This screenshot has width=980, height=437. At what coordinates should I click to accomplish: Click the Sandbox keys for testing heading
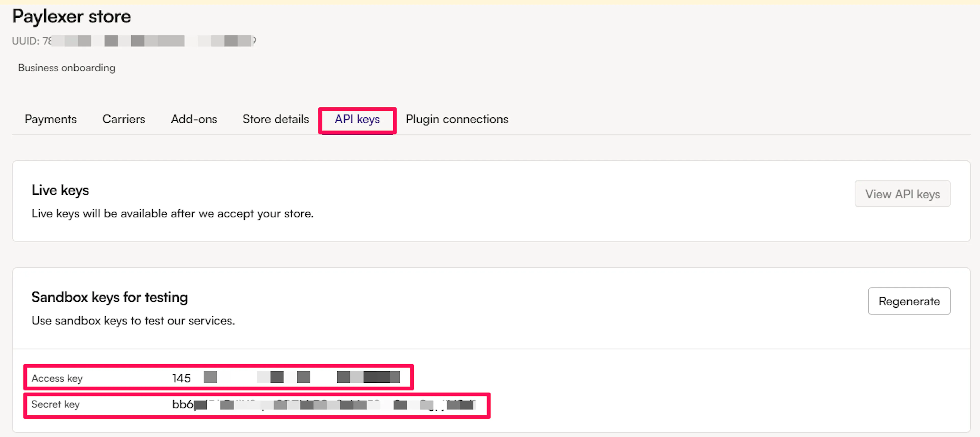point(109,297)
